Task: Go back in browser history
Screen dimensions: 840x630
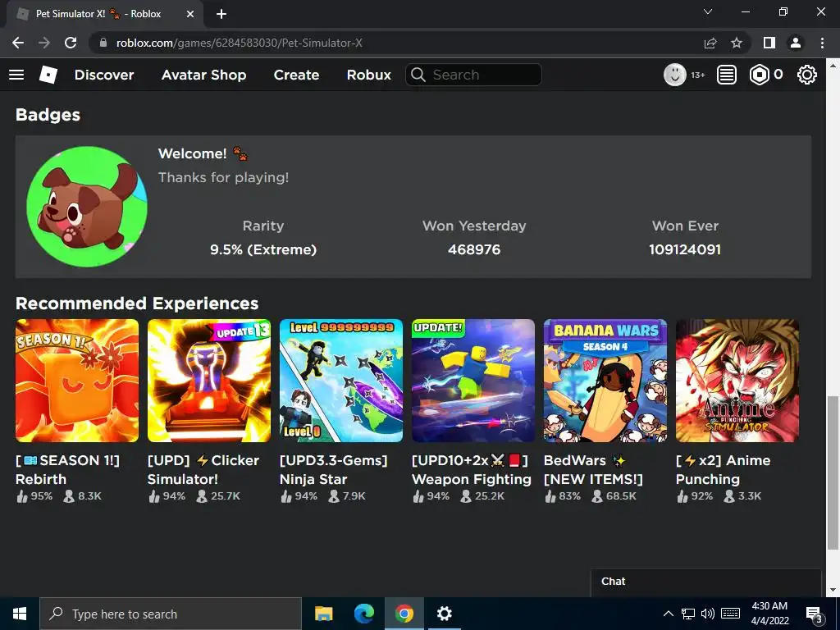Action: tap(18, 43)
